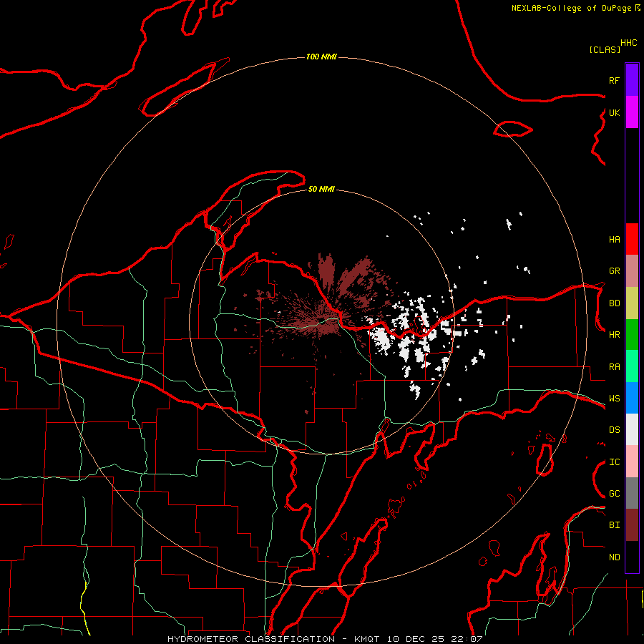The image size is (644, 644).
Task: Click the Hydrometeor Classification KMQT timestamp caption
Action: click(325, 639)
